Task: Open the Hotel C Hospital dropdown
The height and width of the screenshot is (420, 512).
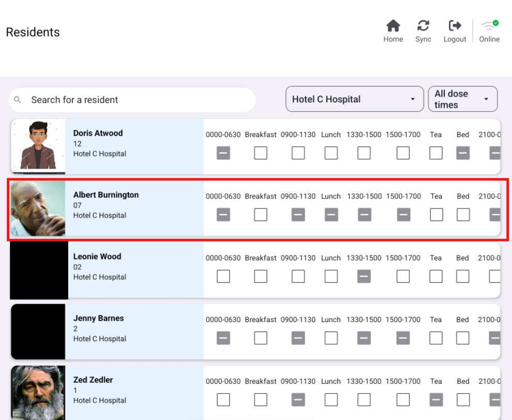Action: [x=354, y=99]
